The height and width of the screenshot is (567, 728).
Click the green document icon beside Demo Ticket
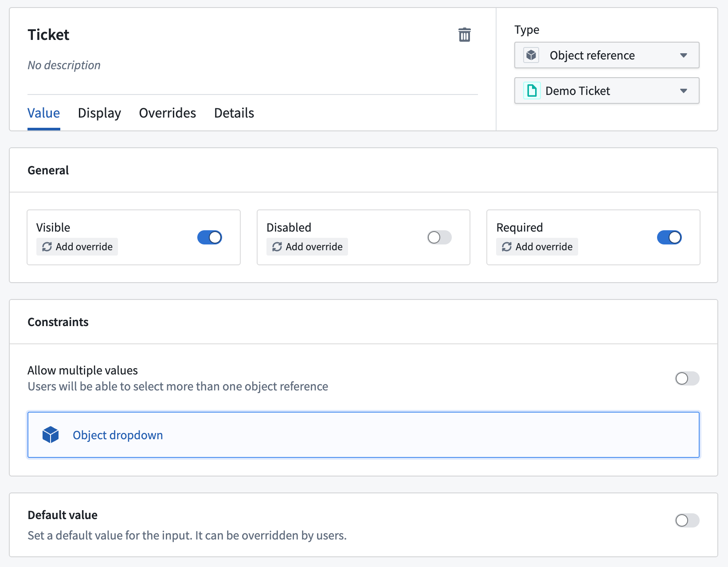[532, 91]
